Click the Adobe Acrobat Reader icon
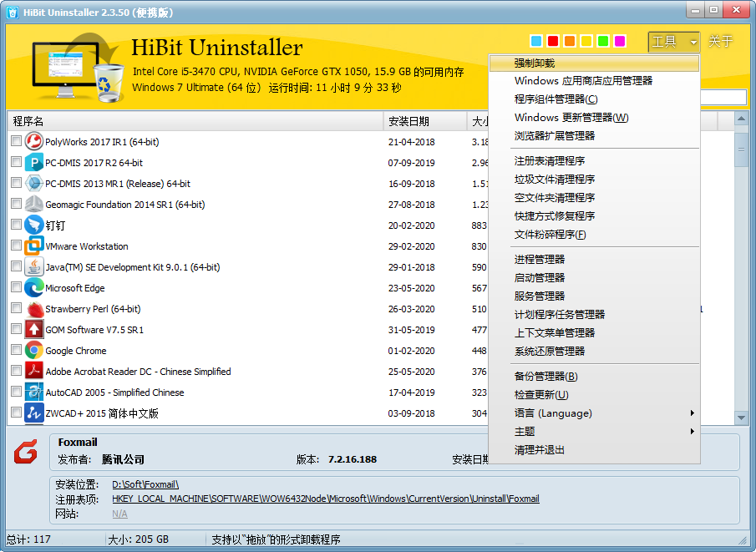756x552 pixels. (x=34, y=372)
